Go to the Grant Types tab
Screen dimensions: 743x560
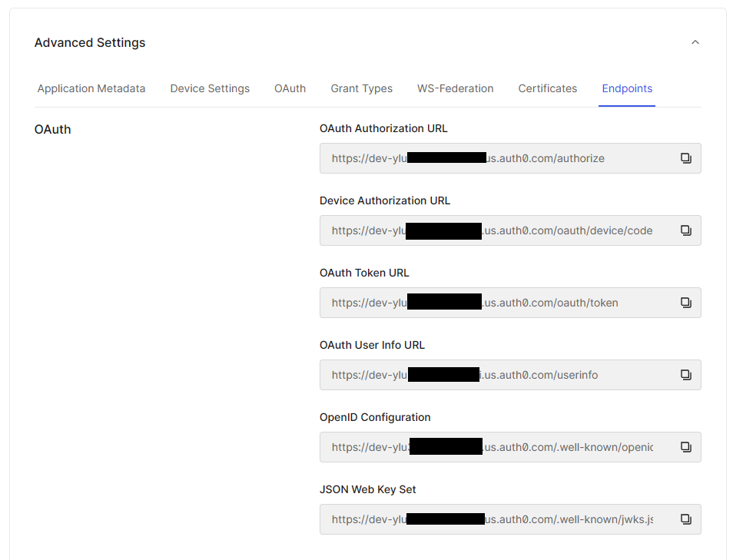361,88
